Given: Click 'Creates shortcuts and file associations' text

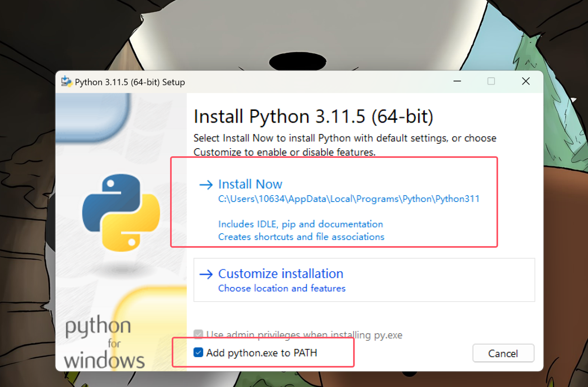Looking at the screenshot, I should pos(301,237).
